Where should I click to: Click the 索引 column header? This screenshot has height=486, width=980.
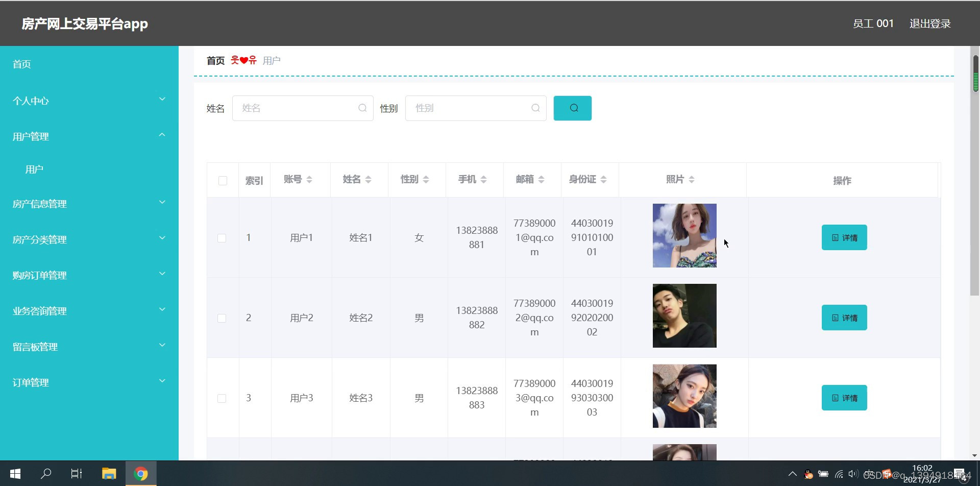tap(254, 180)
